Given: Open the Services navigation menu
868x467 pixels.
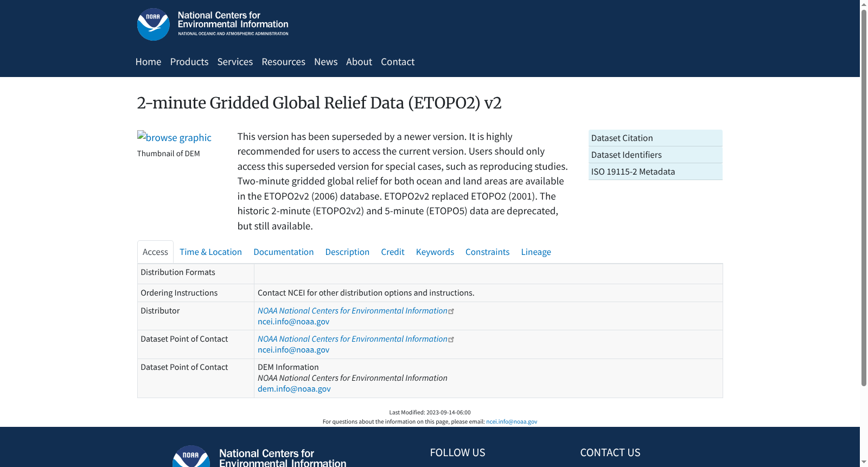Looking at the screenshot, I should pyautogui.click(x=235, y=62).
